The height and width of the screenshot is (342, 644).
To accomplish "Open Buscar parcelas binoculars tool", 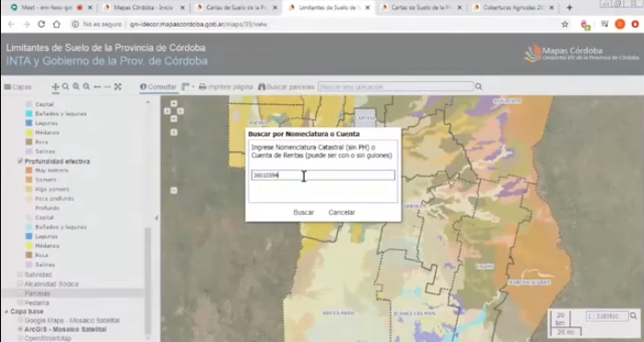I will point(262,87).
